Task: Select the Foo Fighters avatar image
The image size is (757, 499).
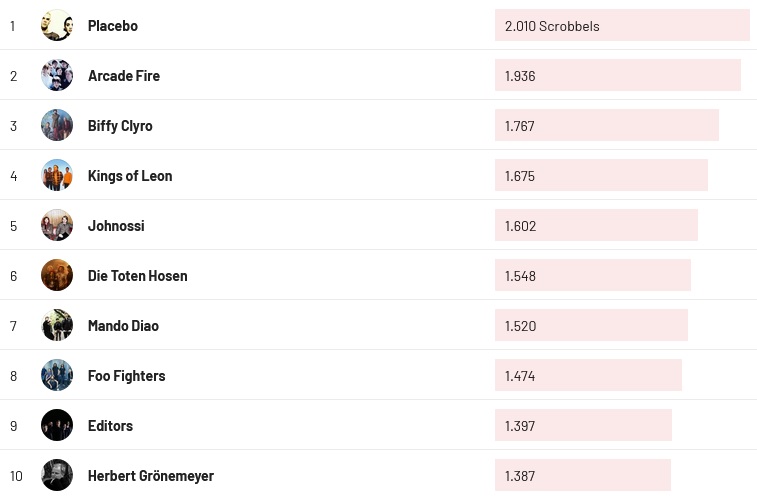Action: click(57, 375)
